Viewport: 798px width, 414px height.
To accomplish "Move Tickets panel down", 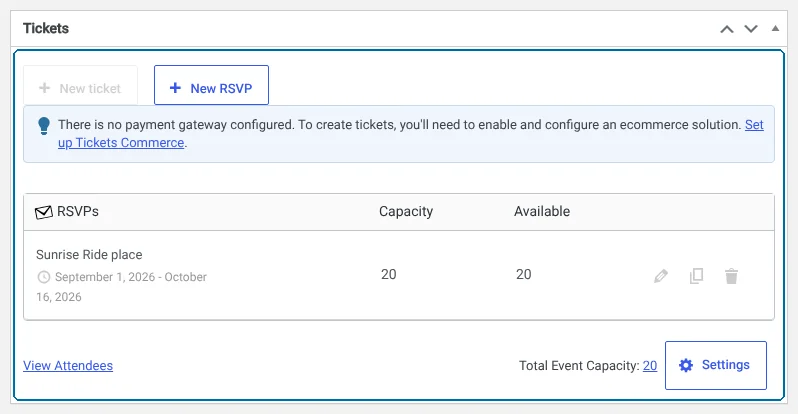I will click(751, 29).
